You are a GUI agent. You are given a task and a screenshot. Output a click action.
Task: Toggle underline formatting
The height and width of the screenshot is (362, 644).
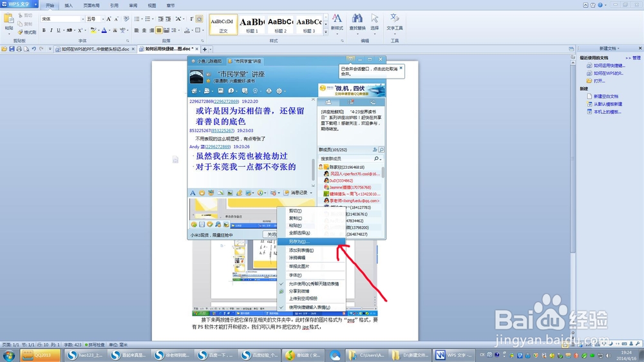click(59, 30)
